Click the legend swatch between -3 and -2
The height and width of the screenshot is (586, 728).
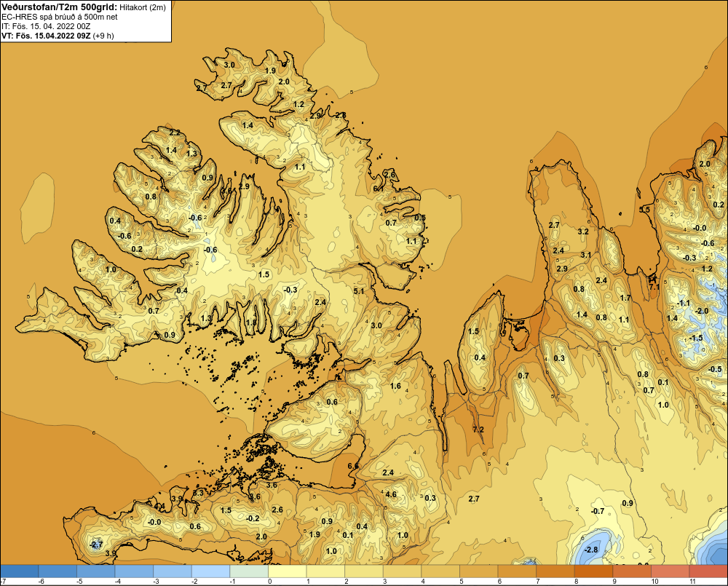point(173,571)
